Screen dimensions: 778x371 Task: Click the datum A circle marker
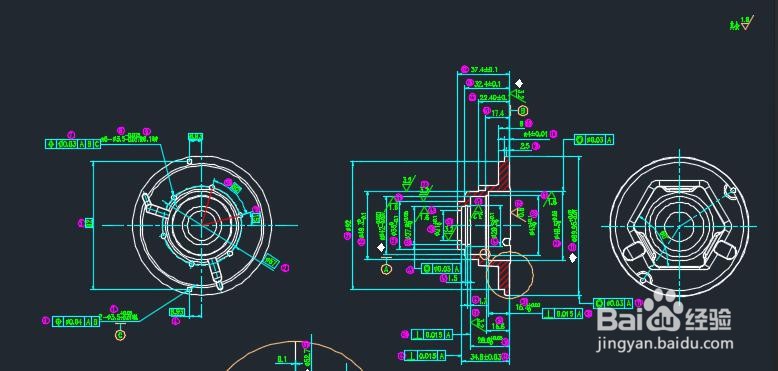click(387, 269)
